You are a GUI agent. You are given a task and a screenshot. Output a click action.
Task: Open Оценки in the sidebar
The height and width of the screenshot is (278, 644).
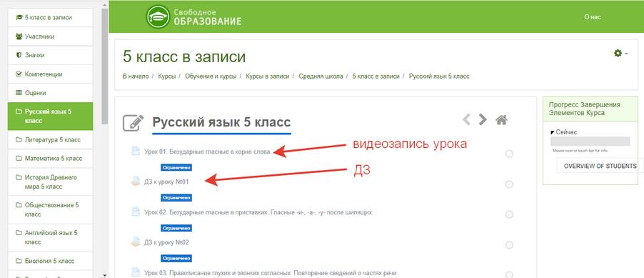click(x=50, y=93)
